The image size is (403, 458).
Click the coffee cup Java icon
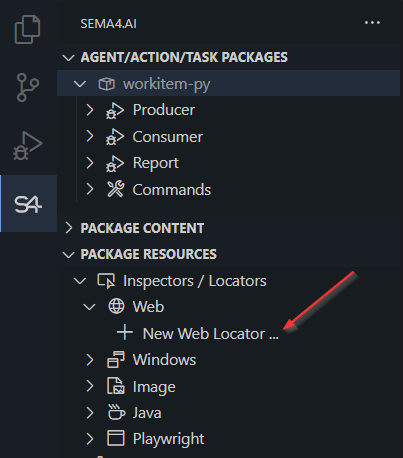pos(116,412)
